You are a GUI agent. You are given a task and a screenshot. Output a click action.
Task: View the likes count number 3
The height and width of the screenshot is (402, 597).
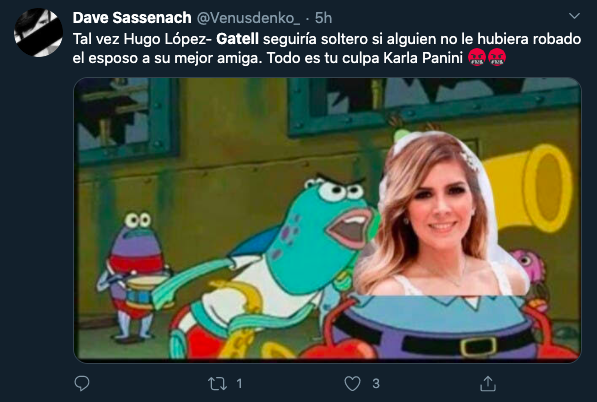376,383
